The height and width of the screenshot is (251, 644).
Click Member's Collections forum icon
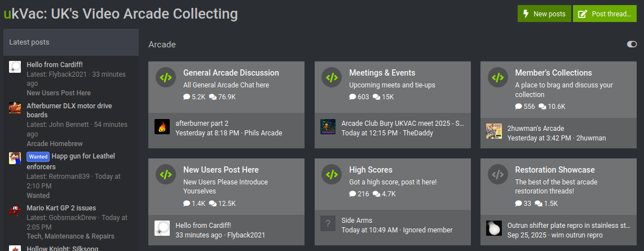(497, 78)
